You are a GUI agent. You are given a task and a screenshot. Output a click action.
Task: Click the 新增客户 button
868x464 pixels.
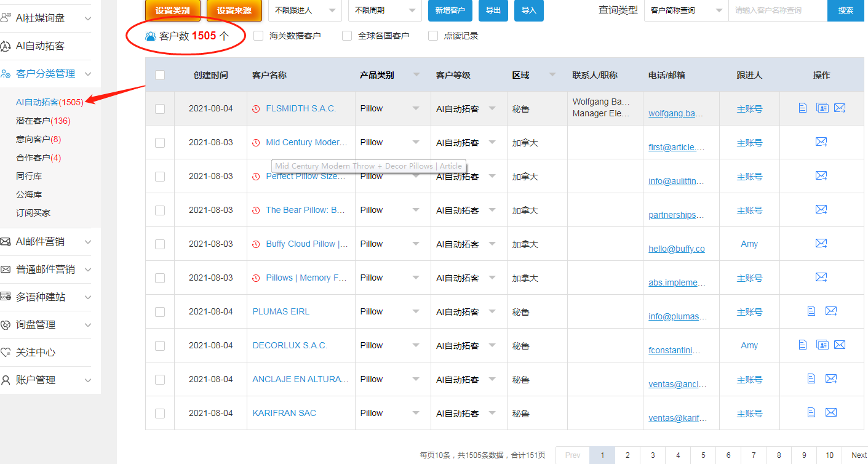450,10
